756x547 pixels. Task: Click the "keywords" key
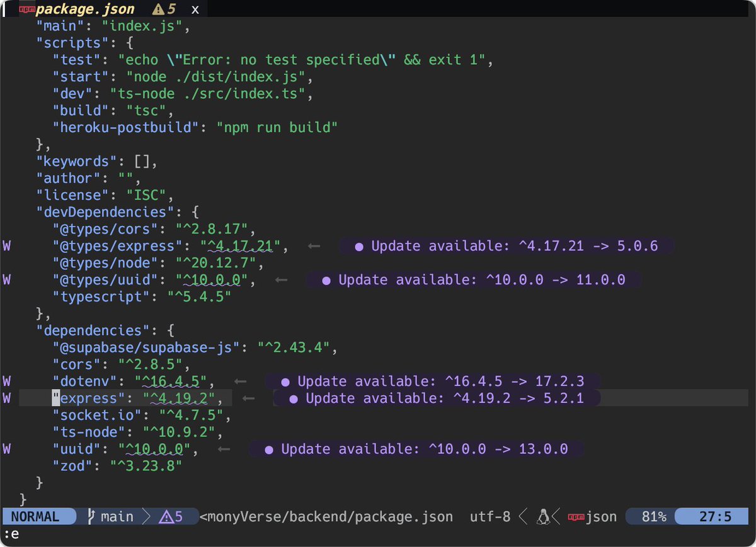(77, 161)
